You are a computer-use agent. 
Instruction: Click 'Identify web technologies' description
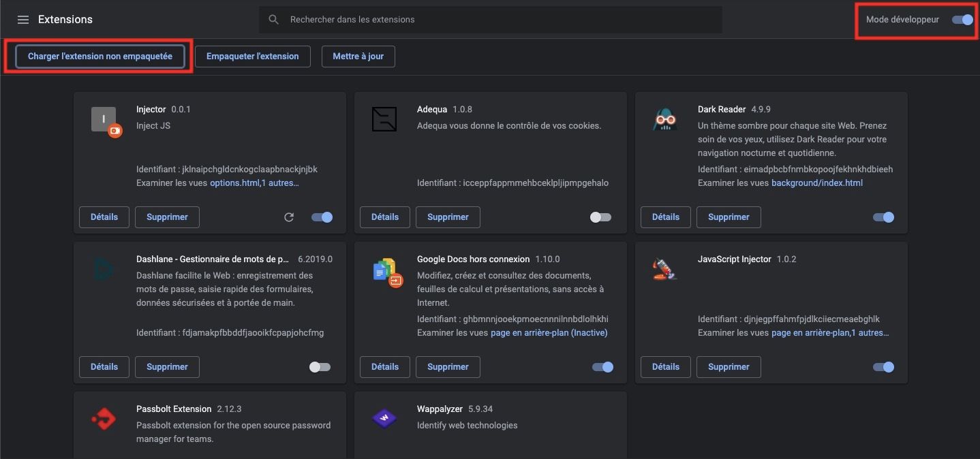pyautogui.click(x=468, y=426)
